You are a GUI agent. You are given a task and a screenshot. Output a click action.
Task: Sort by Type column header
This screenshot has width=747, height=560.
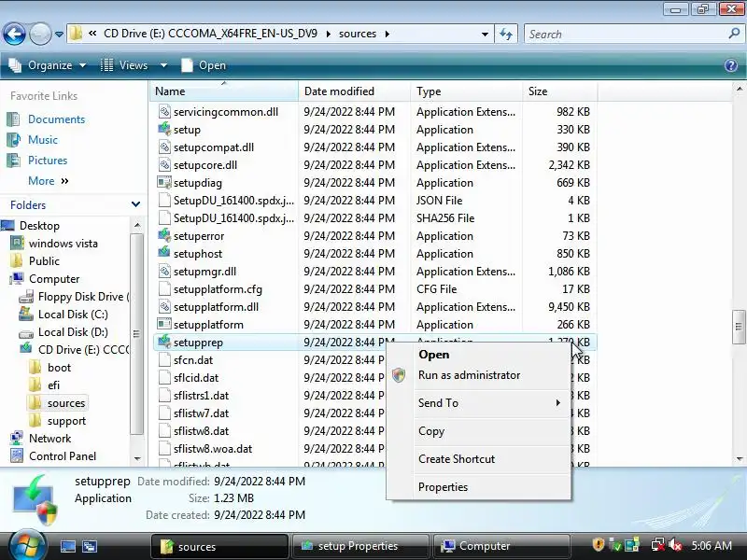466,91
